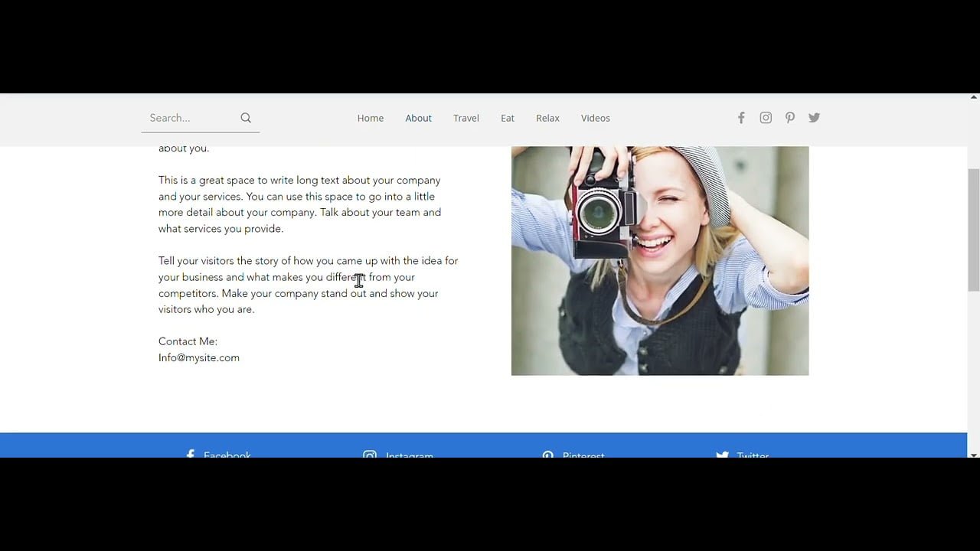Click the scrollbar down arrow

(974, 455)
